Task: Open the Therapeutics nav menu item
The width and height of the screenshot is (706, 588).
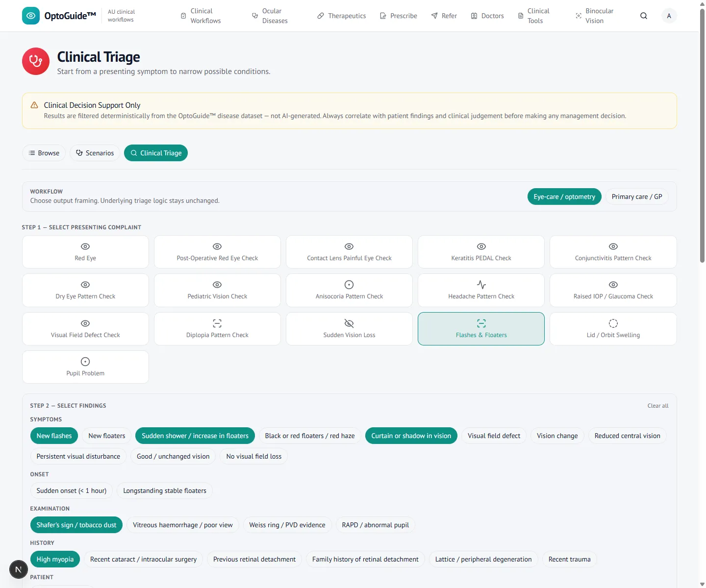Action: [x=342, y=16]
